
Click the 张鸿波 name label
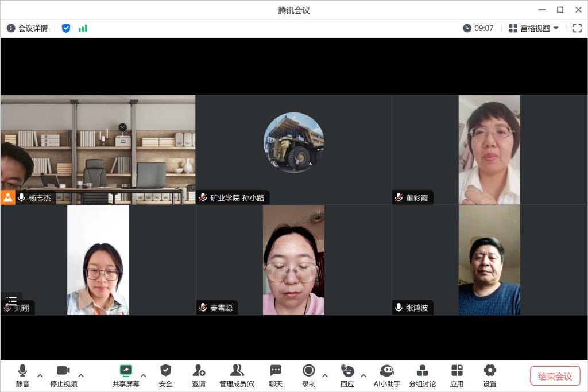pyautogui.click(x=417, y=308)
